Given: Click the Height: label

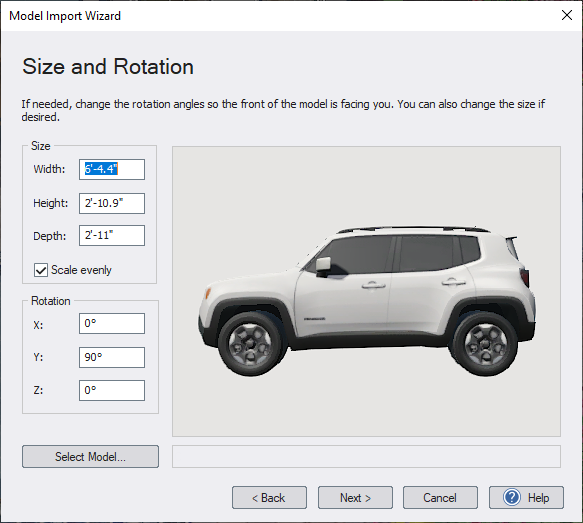Looking at the screenshot, I should click(51, 203).
